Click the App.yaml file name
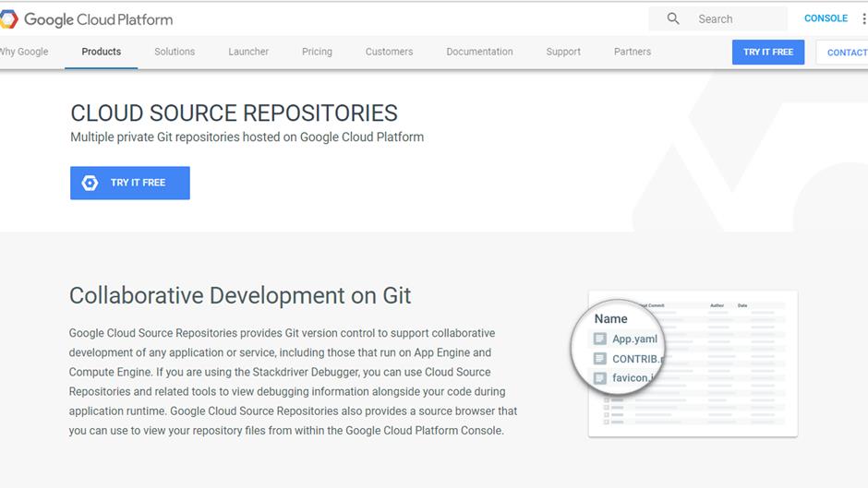 [634, 339]
